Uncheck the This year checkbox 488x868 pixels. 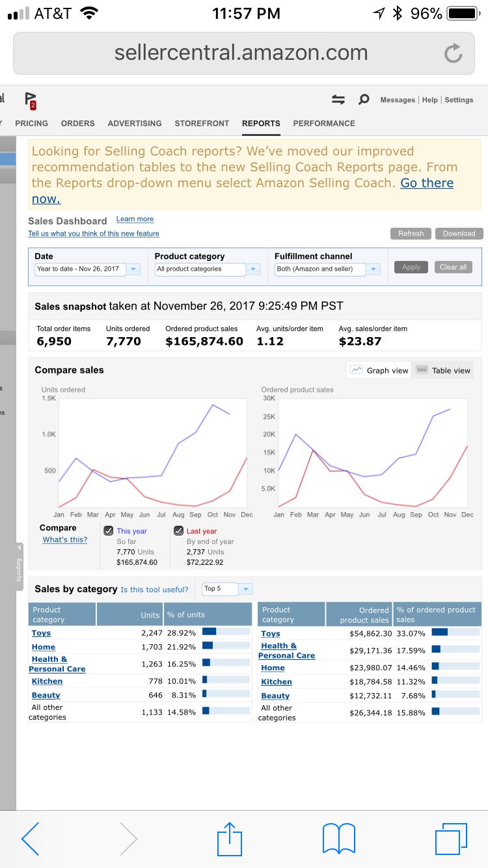pyautogui.click(x=109, y=531)
